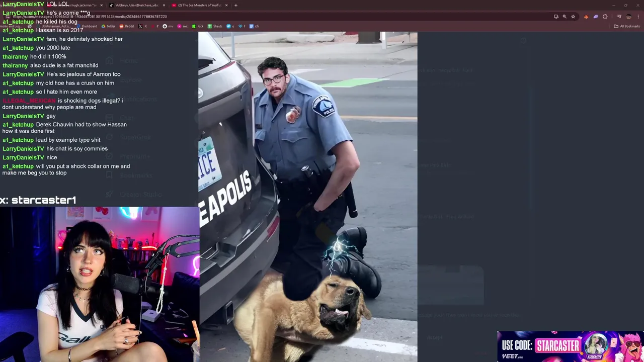Screen dimensions: 644x362
Task: Click chat message 'you 2000 late'
Action: point(53,48)
